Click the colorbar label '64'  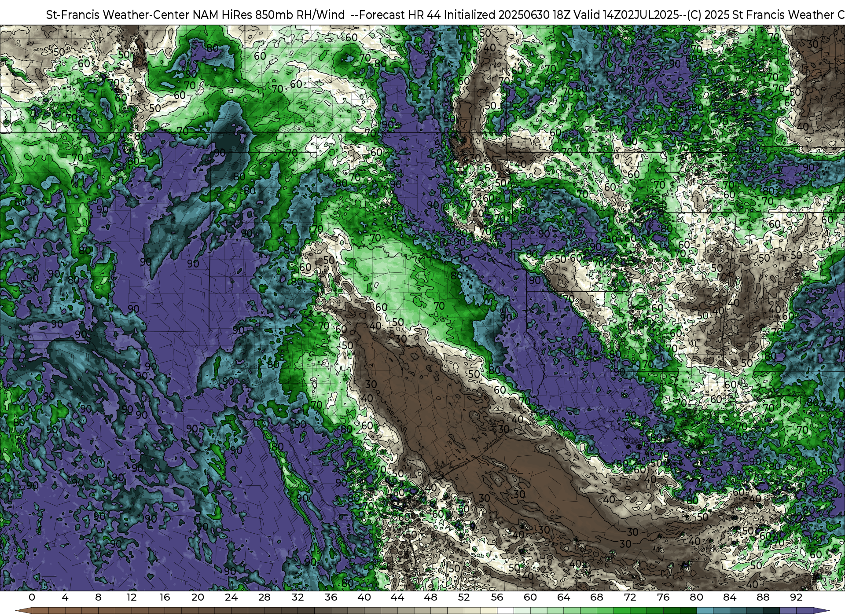click(x=564, y=598)
